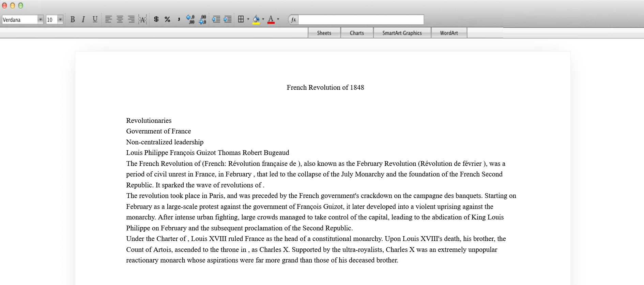This screenshot has width=644, height=285.
Task: Click the Merge and Center icon
Action: click(x=142, y=19)
